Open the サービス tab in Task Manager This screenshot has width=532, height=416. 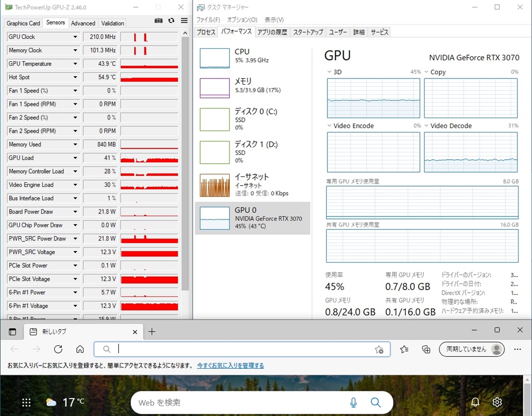coord(379,32)
